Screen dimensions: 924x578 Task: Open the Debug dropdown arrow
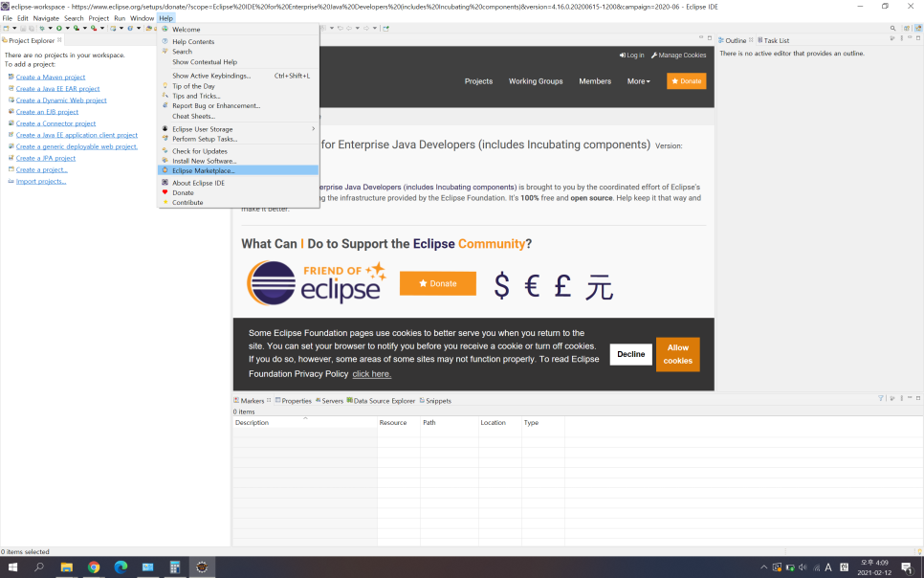click(50, 29)
